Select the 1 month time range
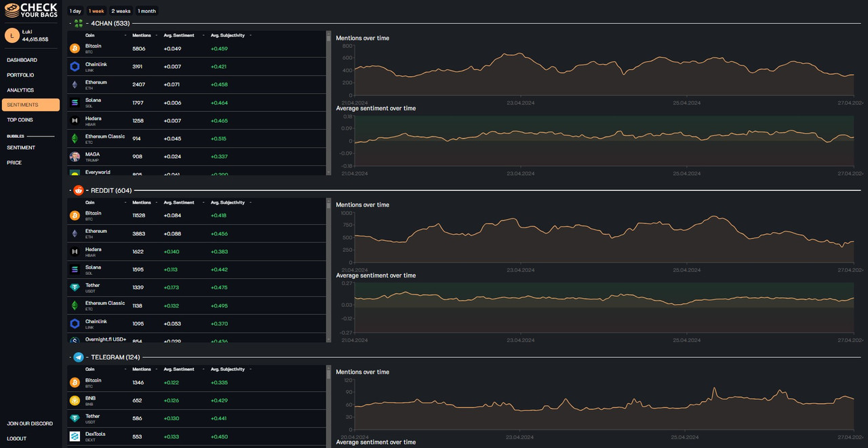The width and height of the screenshot is (868, 448). (146, 11)
